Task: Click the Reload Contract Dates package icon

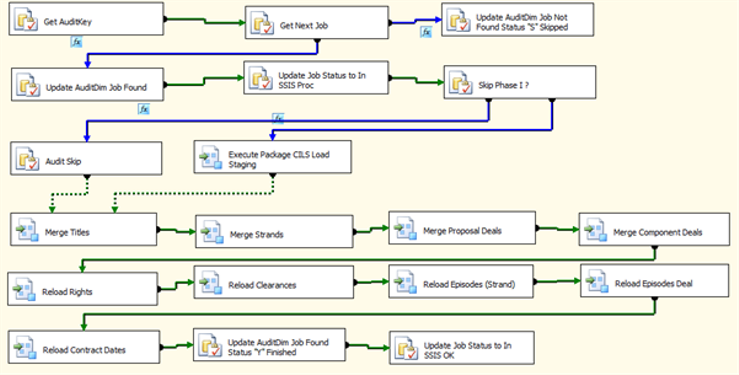Action: [x=25, y=348]
